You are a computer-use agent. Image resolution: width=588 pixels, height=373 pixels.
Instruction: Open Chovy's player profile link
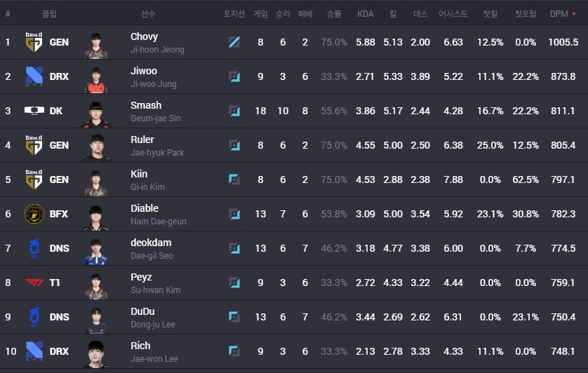144,36
